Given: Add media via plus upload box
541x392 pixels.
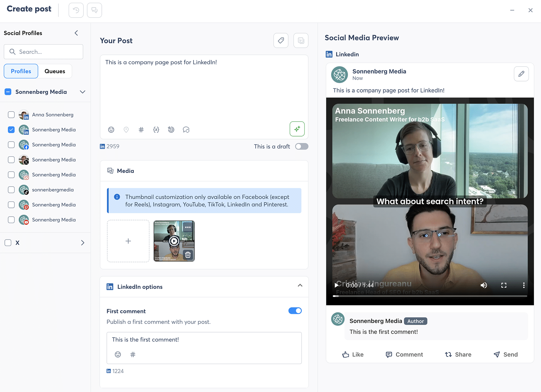Looking at the screenshot, I should pyautogui.click(x=128, y=241).
